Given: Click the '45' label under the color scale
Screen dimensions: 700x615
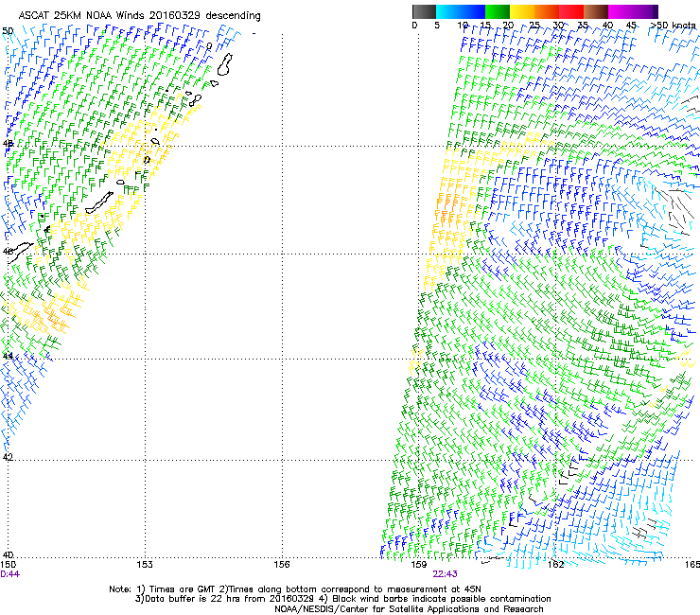Looking at the screenshot, I should (631, 26).
